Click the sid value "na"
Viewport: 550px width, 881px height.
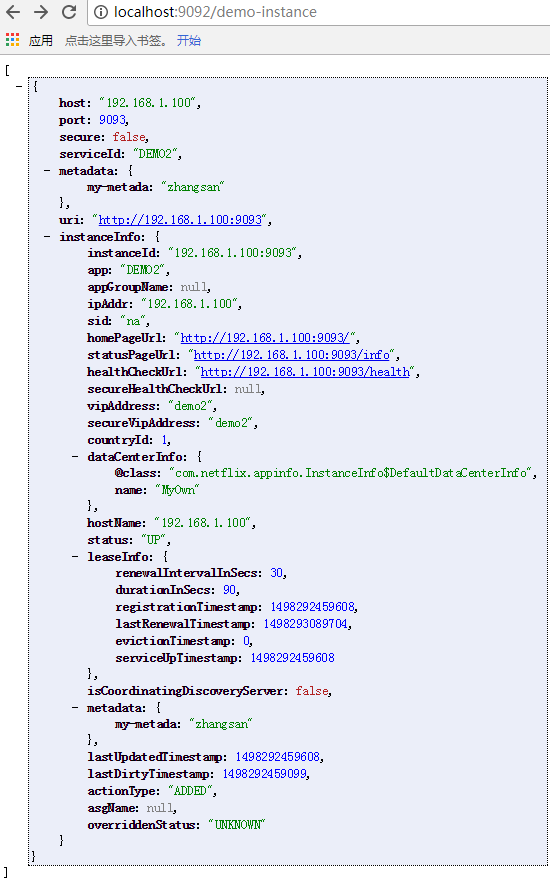click(133, 321)
